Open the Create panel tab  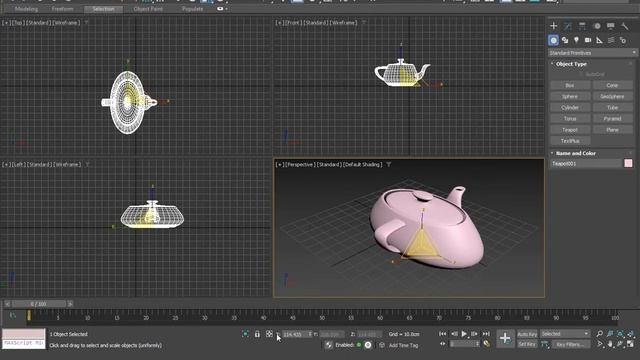(x=553, y=26)
